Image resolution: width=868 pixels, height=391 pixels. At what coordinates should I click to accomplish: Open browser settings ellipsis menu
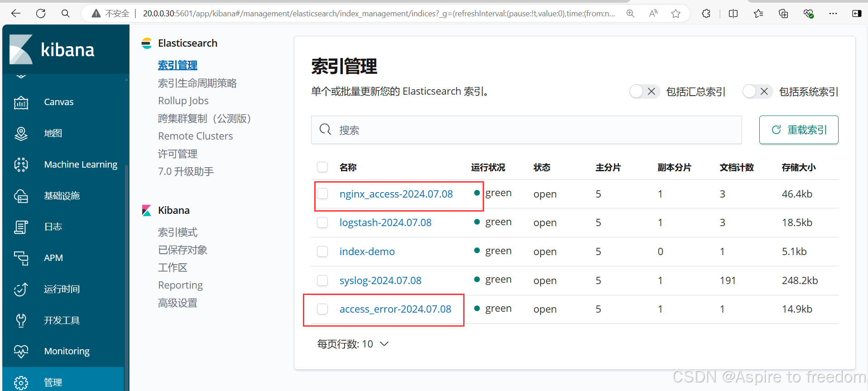tap(833, 14)
